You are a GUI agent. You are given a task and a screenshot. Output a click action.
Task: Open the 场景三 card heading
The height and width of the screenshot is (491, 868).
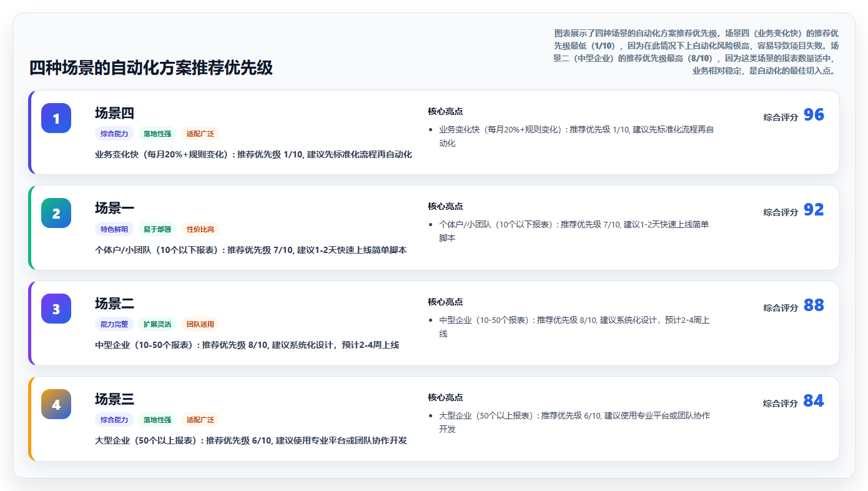pyautogui.click(x=114, y=399)
